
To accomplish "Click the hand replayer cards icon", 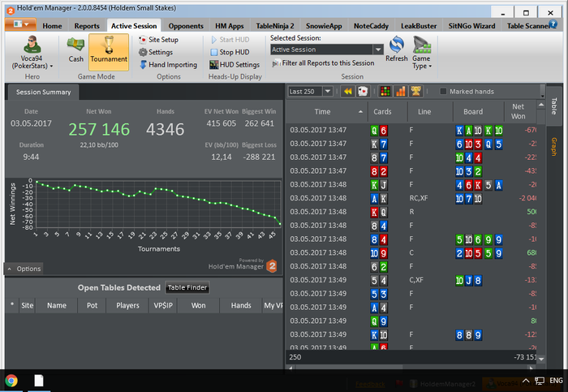I will point(363,91).
